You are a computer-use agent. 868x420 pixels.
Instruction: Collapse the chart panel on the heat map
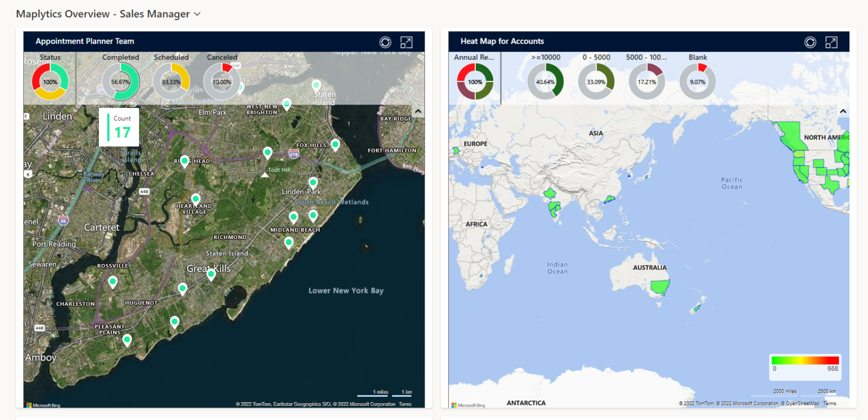843,111
